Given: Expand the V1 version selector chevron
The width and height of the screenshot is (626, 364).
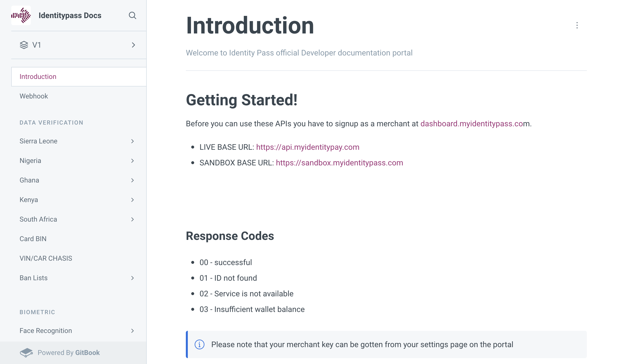Looking at the screenshot, I should pyautogui.click(x=134, y=45).
